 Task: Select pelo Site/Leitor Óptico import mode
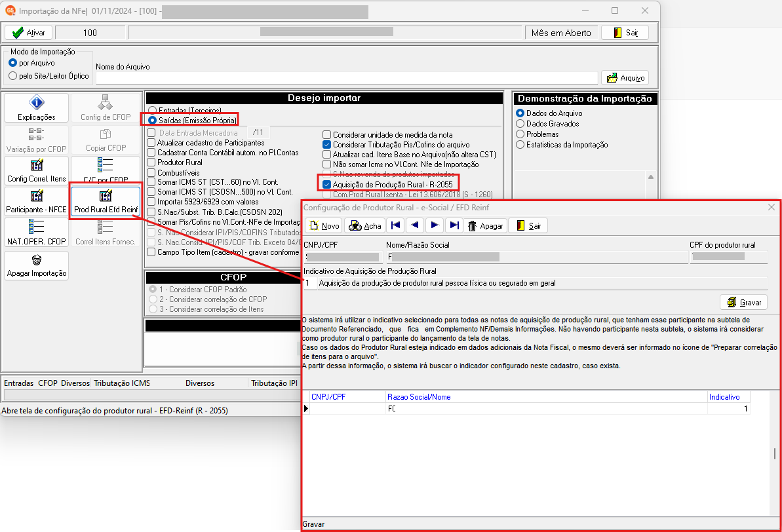[x=13, y=76]
